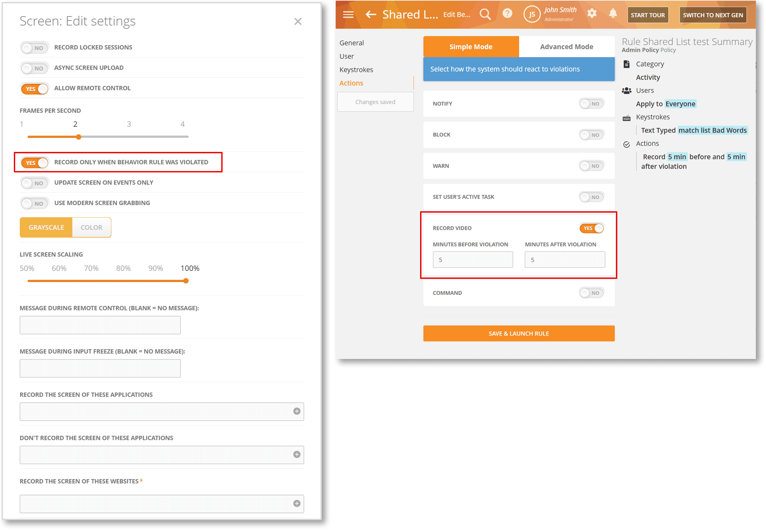This screenshot has width=766, height=532.
Task: Close the Screen Edit settings panel
Action: pyautogui.click(x=298, y=21)
